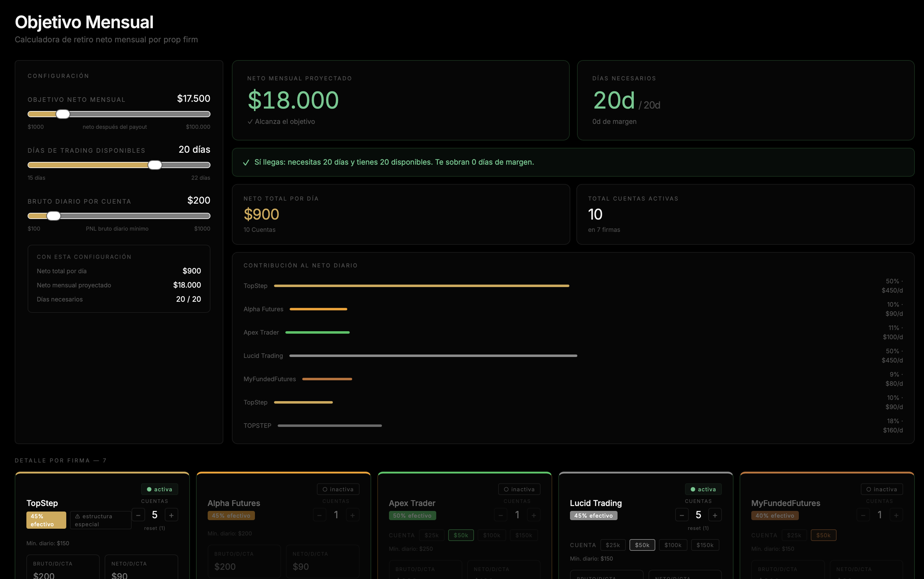This screenshot has width=924, height=579.
Task: Click the "0d de margen" text
Action: [x=614, y=121]
